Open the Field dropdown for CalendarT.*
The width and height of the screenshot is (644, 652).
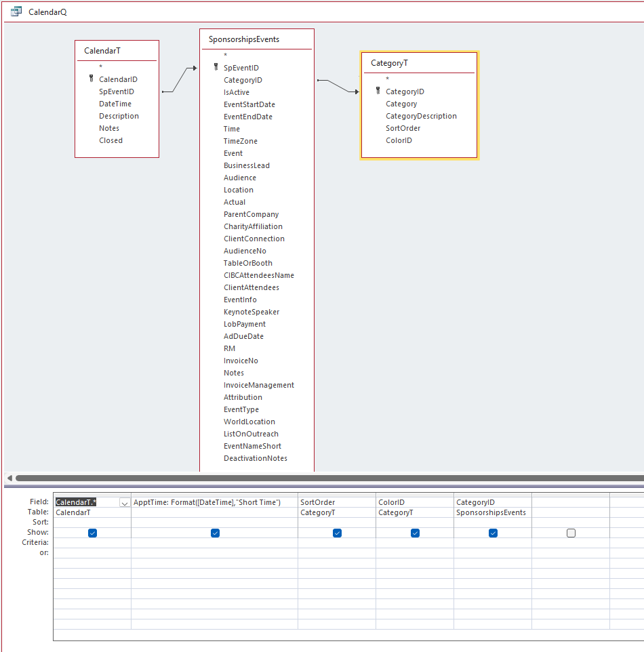125,503
